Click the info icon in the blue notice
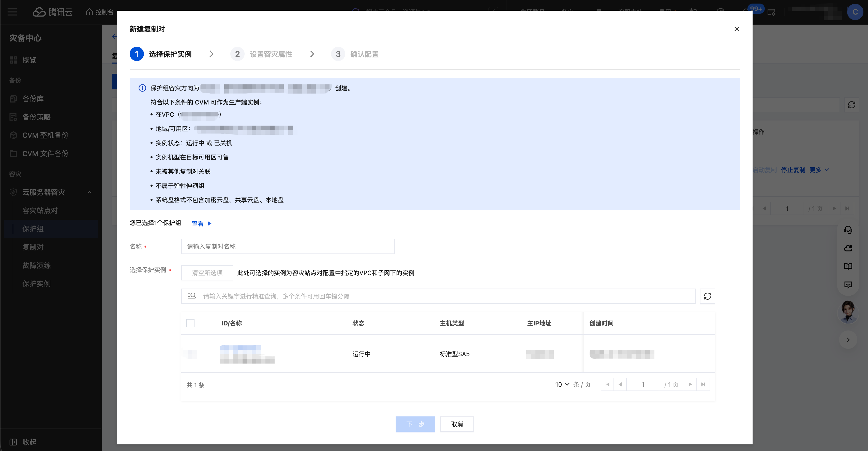The image size is (868, 451). [x=142, y=88]
